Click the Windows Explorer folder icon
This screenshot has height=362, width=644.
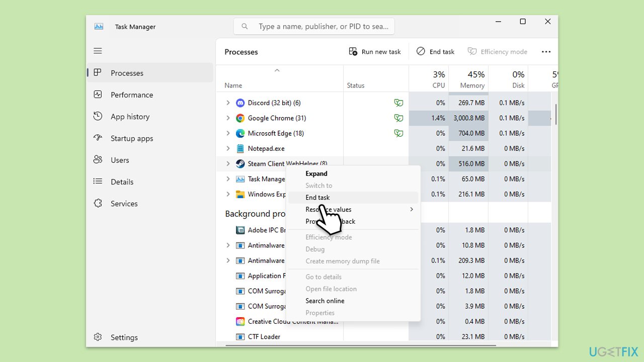point(240,194)
